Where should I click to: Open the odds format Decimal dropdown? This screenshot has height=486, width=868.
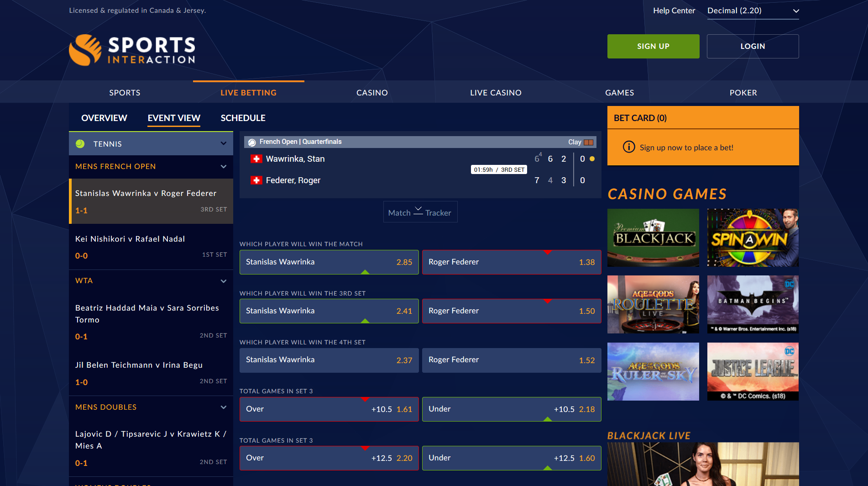753,11
